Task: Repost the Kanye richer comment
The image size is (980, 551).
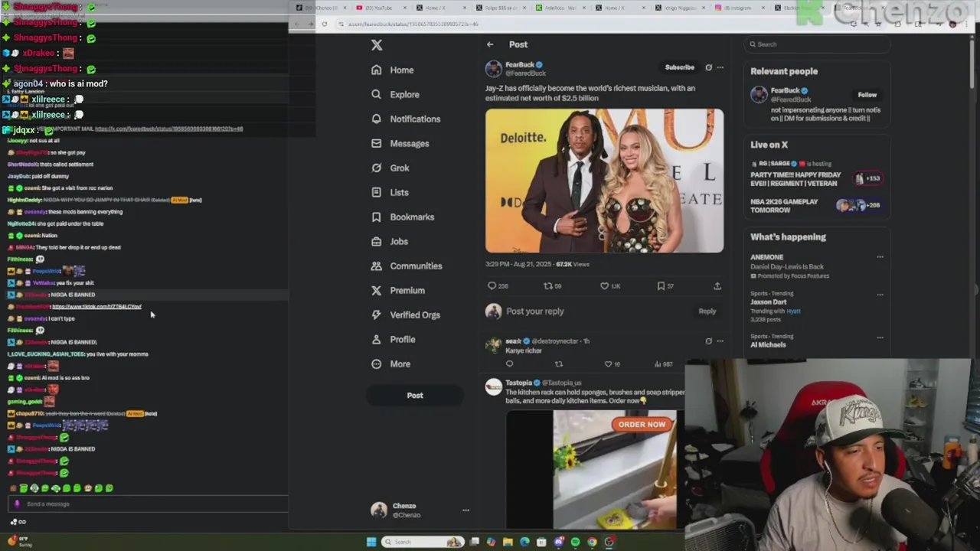Action: (559, 364)
